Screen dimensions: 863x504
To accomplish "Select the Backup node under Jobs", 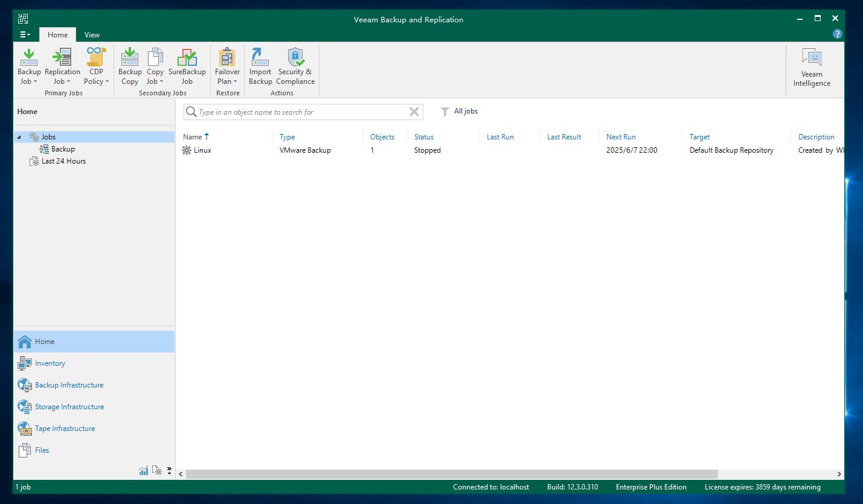I will (63, 149).
